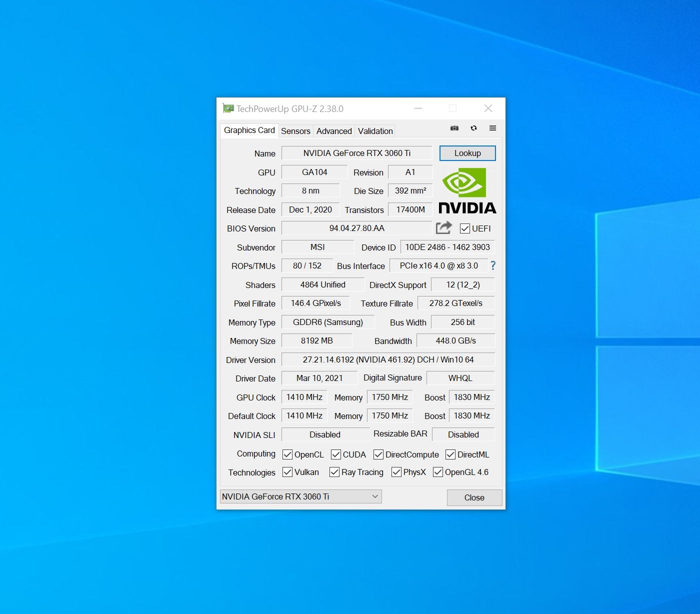The image size is (700, 614).
Task: Click the Resizable BAR field Disabled
Action: click(x=463, y=434)
